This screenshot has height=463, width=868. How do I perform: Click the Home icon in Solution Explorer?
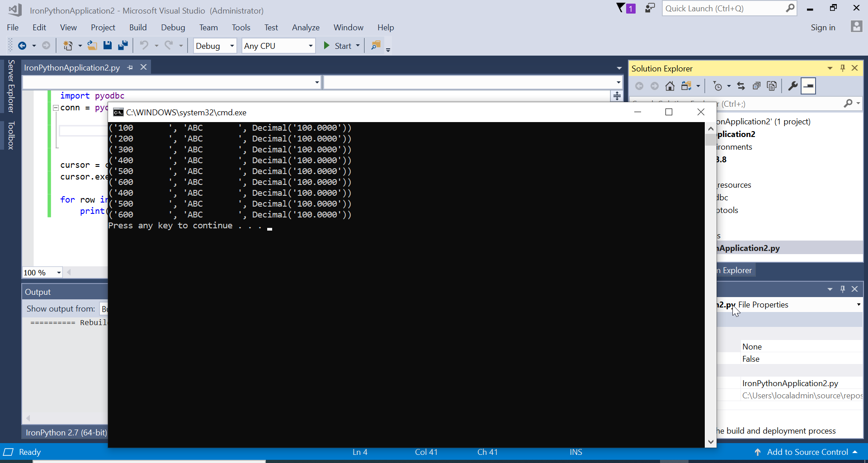(670, 85)
